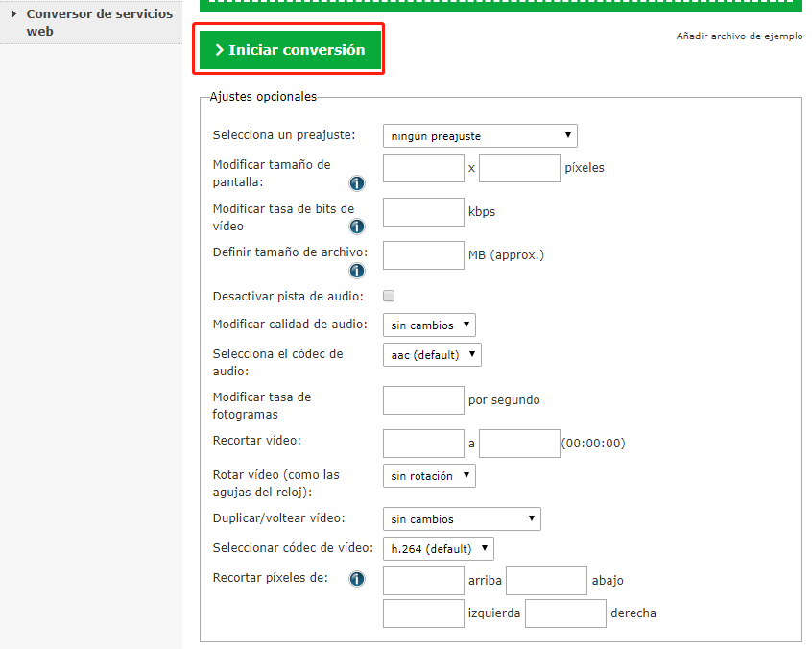Screen dimensions: 812x649
Task: Enable the Desactivar pista de audio checkbox
Action: [389, 296]
